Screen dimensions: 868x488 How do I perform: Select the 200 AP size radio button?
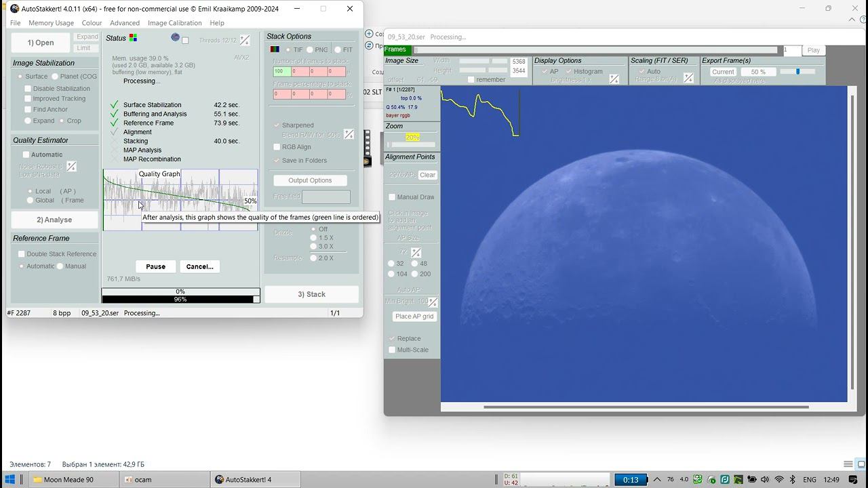tap(415, 274)
